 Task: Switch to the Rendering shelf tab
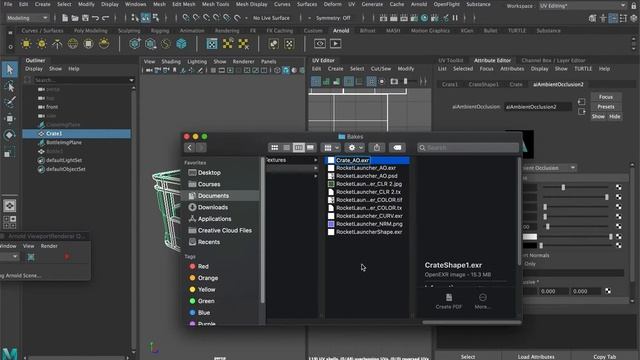[x=227, y=31]
